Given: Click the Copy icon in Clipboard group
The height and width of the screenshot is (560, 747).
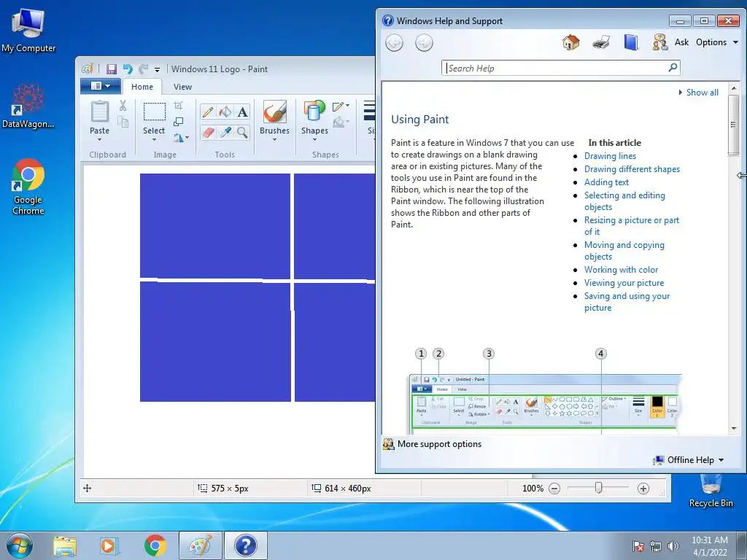Looking at the screenshot, I should tap(123, 122).
